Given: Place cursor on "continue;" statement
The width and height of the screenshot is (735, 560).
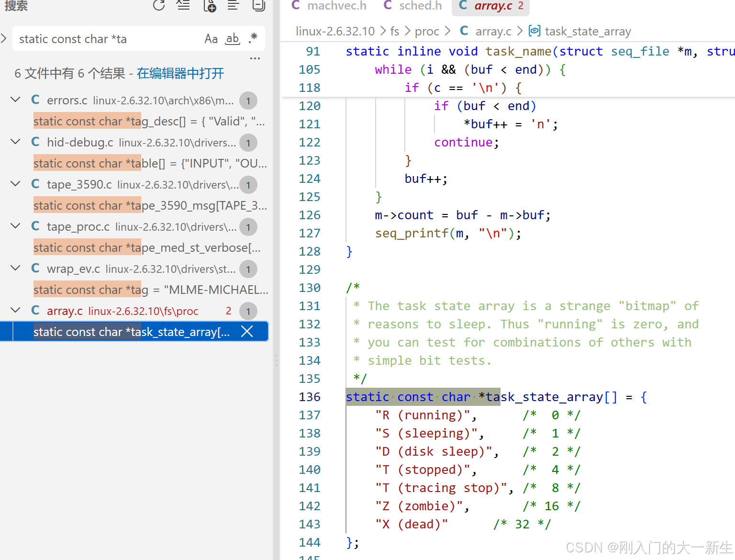Looking at the screenshot, I should pyautogui.click(x=467, y=142).
